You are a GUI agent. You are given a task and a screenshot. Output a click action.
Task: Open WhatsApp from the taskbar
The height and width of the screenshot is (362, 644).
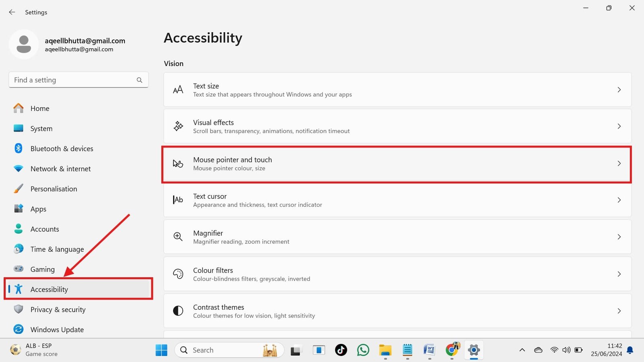coord(363,350)
